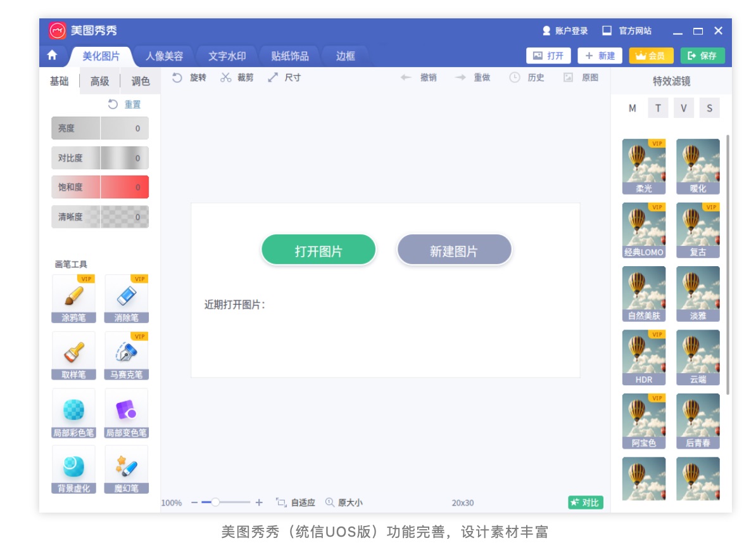Toggle the 对比 compare button
This screenshot has height=550, width=756.
(585, 502)
